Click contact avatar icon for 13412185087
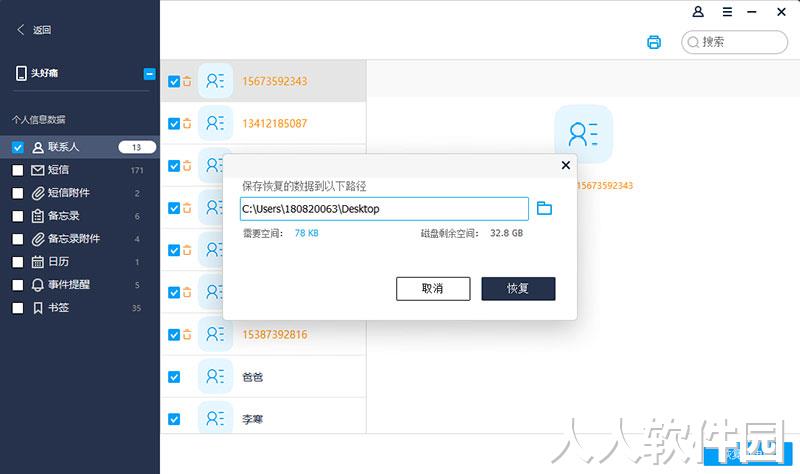Image resolution: width=800 pixels, height=474 pixels. click(215, 123)
